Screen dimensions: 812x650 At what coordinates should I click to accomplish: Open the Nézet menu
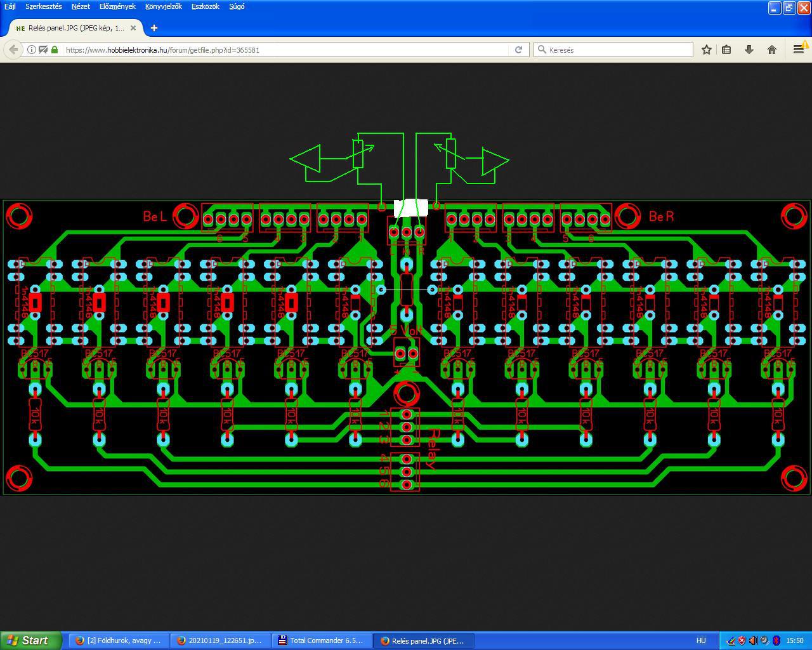pyautogui.click(x=81, y=6)
